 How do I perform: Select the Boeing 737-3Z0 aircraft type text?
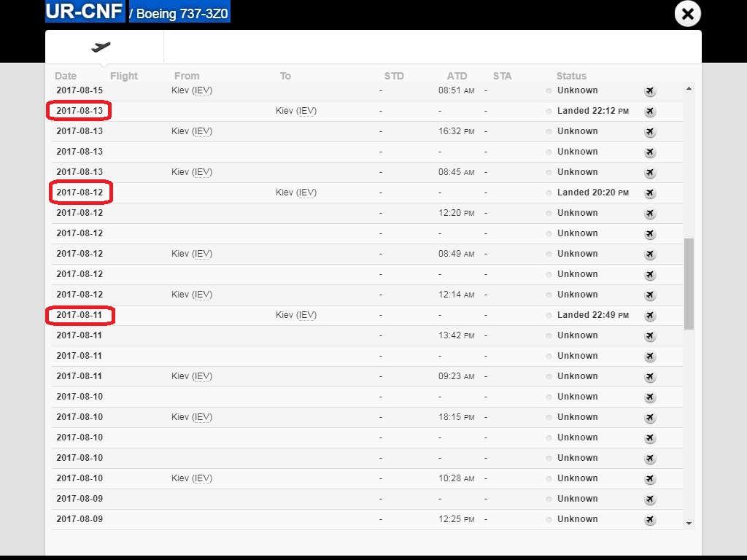click(x=182, y=13)
